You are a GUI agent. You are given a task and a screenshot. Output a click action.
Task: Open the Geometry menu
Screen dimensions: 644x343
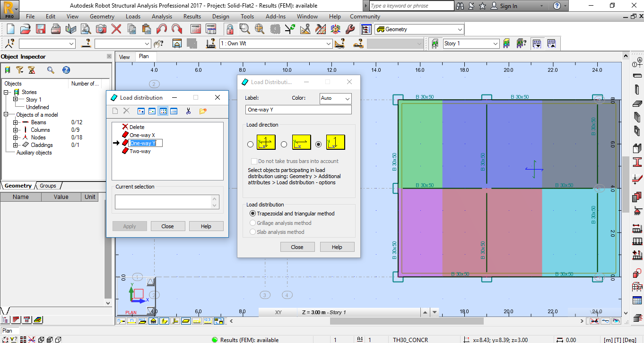tap(102, 17)
